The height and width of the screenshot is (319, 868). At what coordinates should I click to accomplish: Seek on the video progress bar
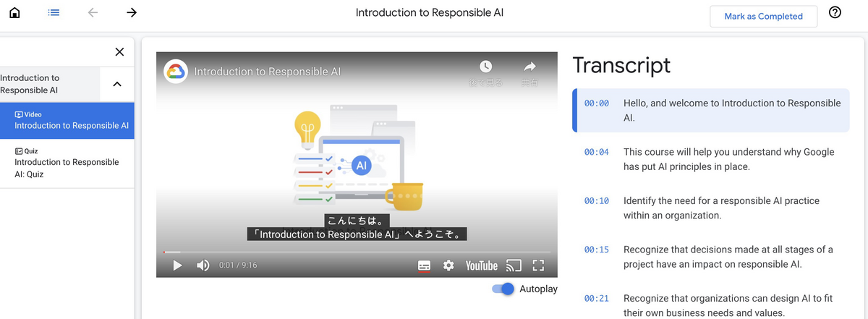click(x=357, y=252)
